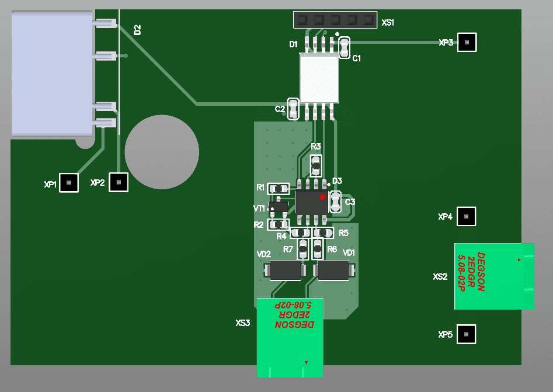Select the XS1 pin header connector
Screen dimensions: 553x392
[335, 20]
